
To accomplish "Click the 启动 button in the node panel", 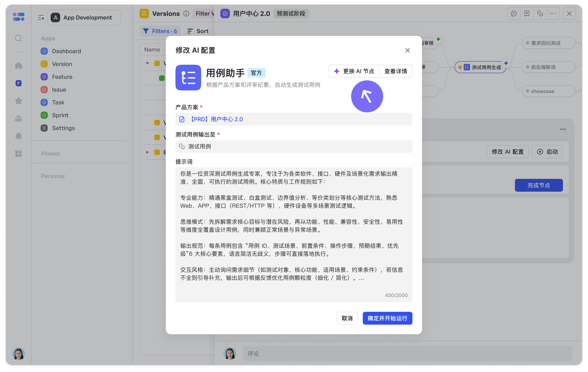I will click(547, 152).
